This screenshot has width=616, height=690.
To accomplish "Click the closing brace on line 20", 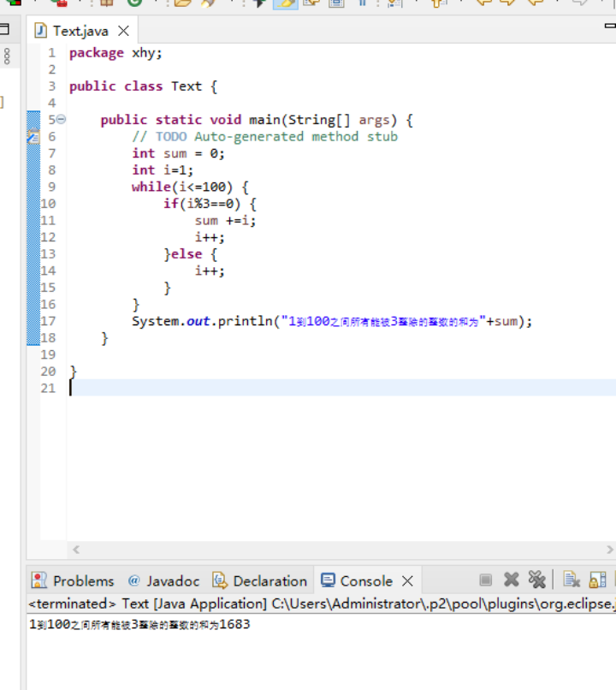I will coord(73,372).
